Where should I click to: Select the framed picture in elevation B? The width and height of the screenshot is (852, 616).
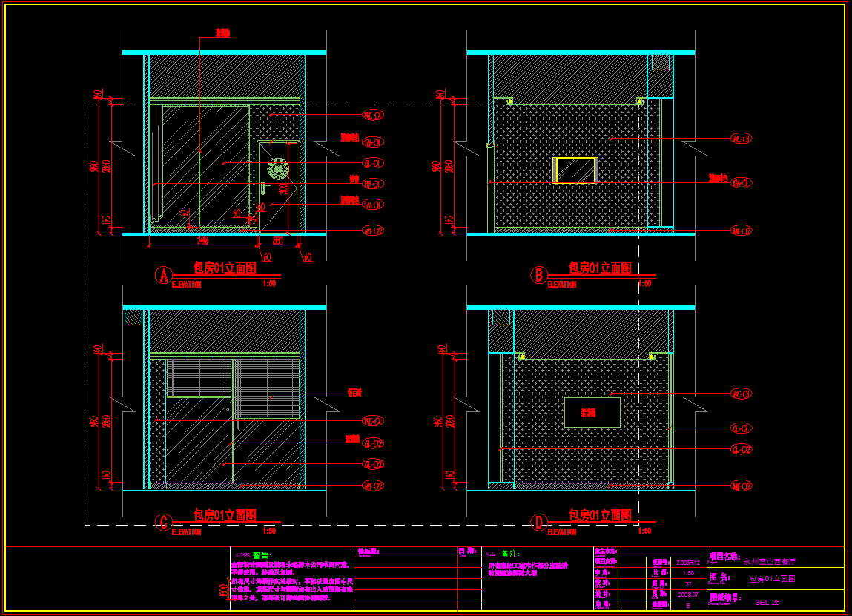(575, 170)
